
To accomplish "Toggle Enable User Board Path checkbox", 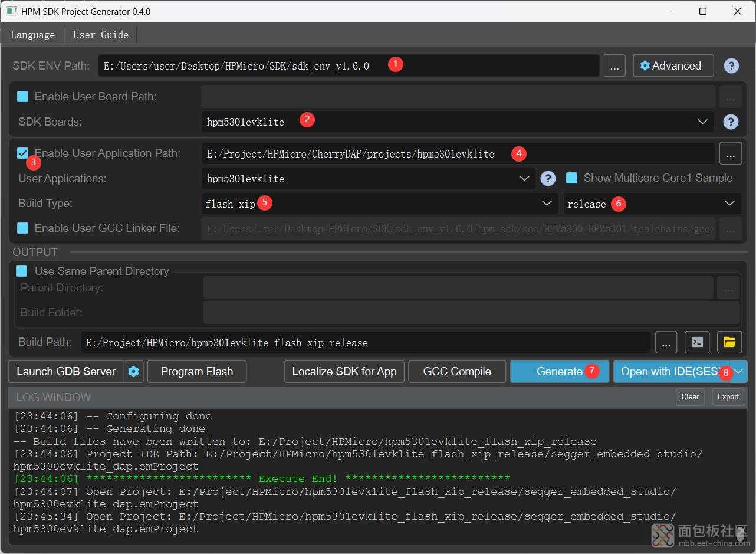I will coord(22,96).
